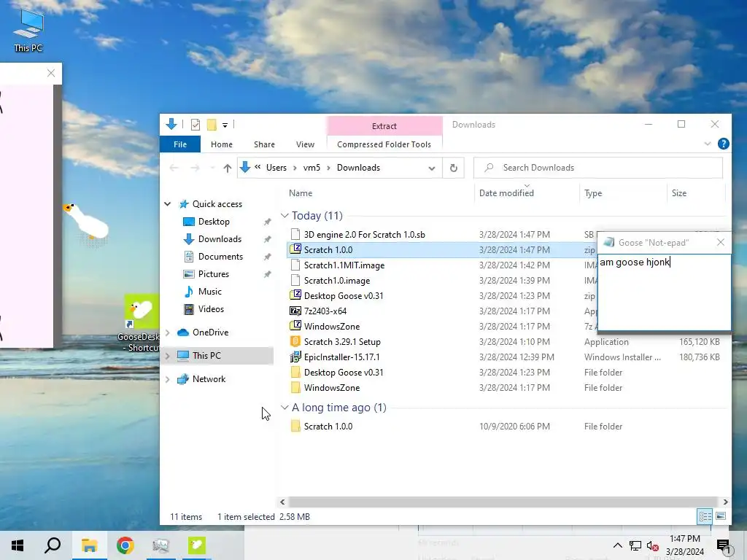Screen dimensions: 747x560
Task: Open Google Chrome from the taskbar
Action: (125, 545)
